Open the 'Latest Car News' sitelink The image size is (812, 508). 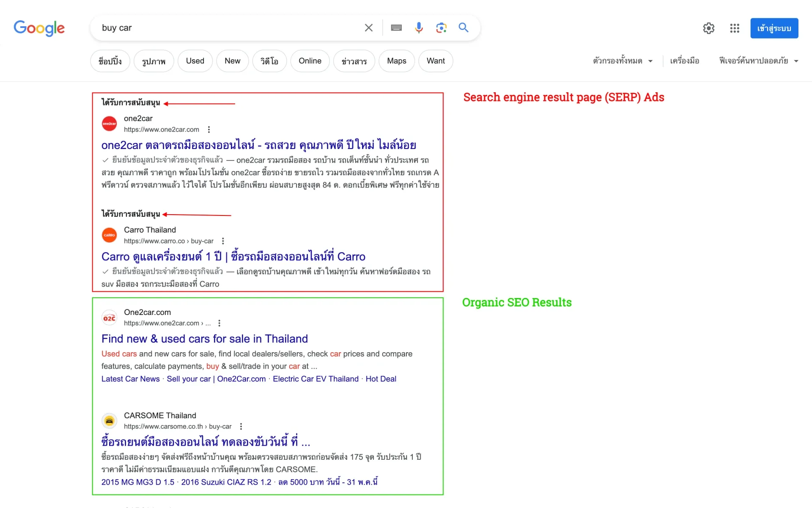(x=131, y=379)
